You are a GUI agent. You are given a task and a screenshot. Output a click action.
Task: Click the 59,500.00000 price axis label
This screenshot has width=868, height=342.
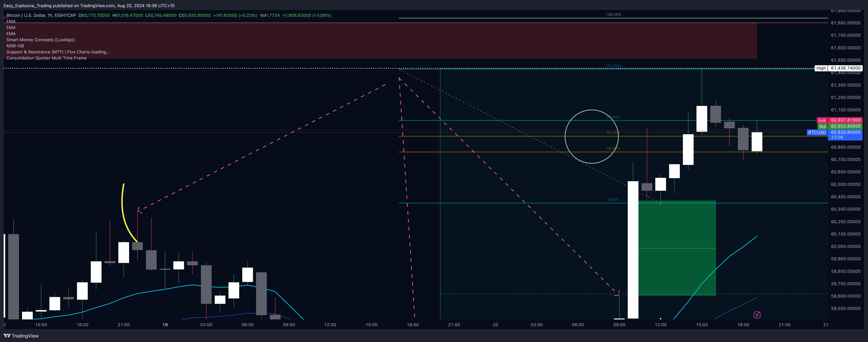tap(845, 309)
